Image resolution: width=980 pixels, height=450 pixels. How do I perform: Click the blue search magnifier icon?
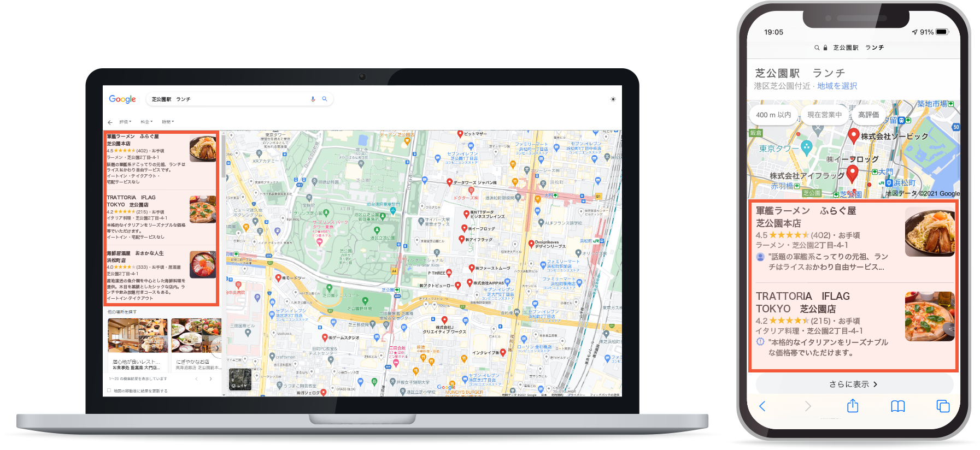(324, 99)
